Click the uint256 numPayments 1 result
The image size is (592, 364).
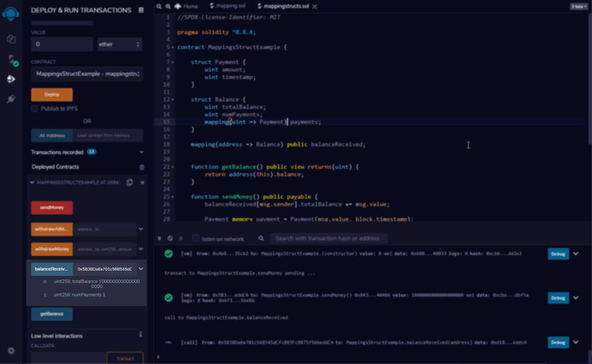79,295
